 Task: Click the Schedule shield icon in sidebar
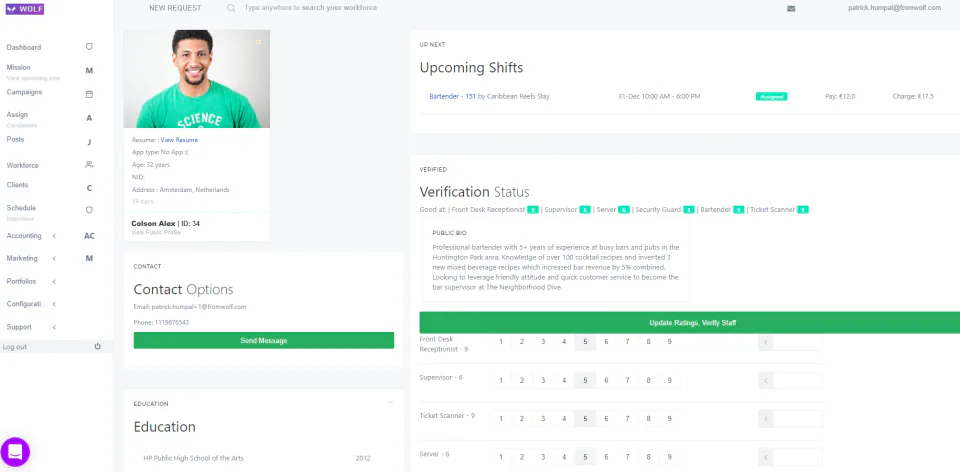[x=89, y=210]
